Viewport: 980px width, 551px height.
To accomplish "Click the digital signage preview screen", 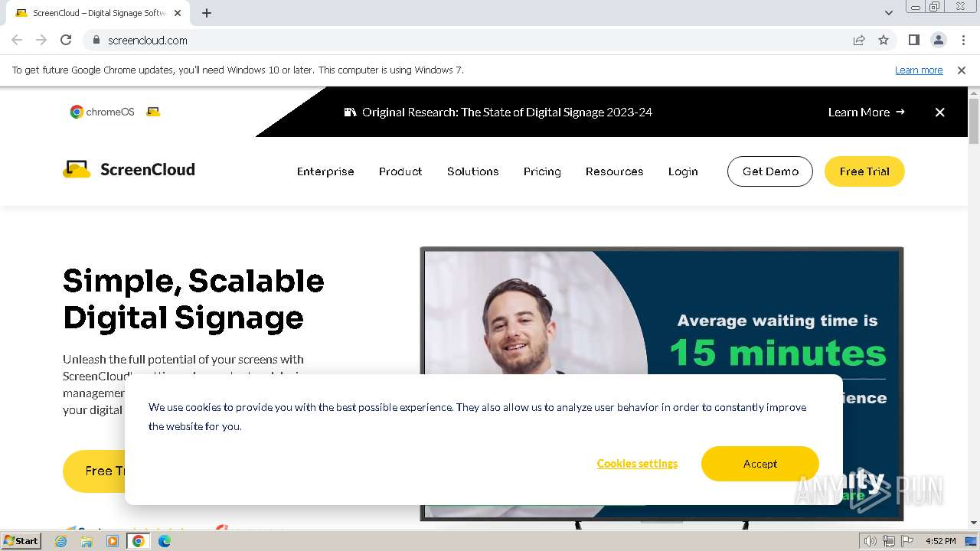I will click(x=661, y=311).
